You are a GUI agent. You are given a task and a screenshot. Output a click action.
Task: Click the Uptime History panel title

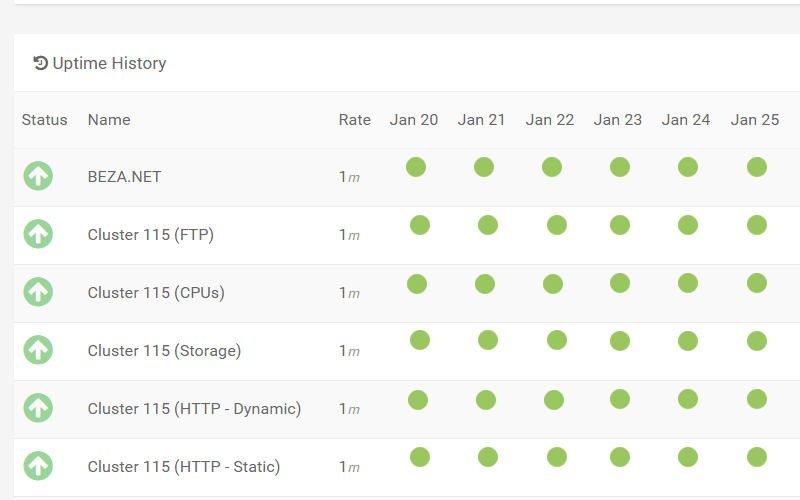109,63
